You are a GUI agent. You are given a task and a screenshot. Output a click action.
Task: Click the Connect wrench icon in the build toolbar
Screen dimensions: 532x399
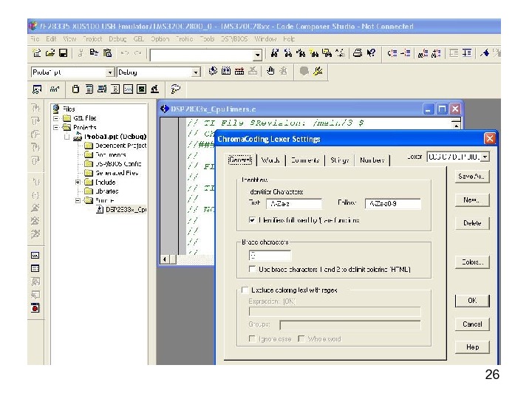click(x=318, y=71)
